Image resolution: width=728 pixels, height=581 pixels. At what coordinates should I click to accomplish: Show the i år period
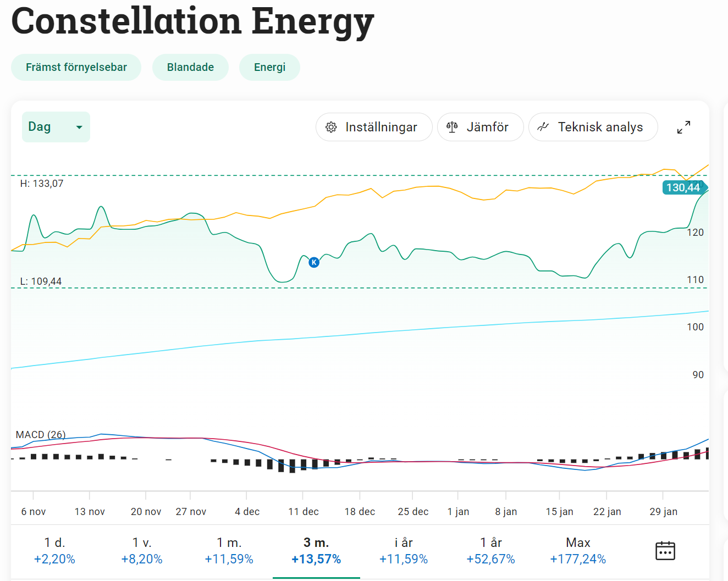[x=403, y=551]
